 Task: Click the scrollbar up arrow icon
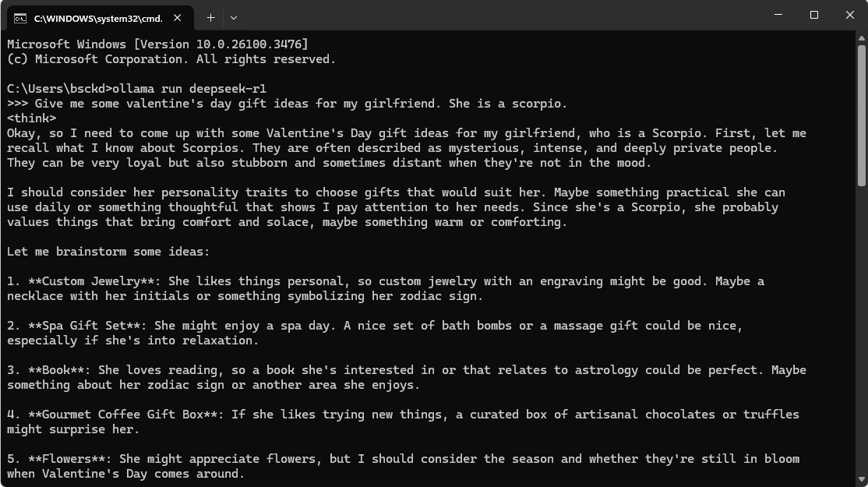pos(860,36)
